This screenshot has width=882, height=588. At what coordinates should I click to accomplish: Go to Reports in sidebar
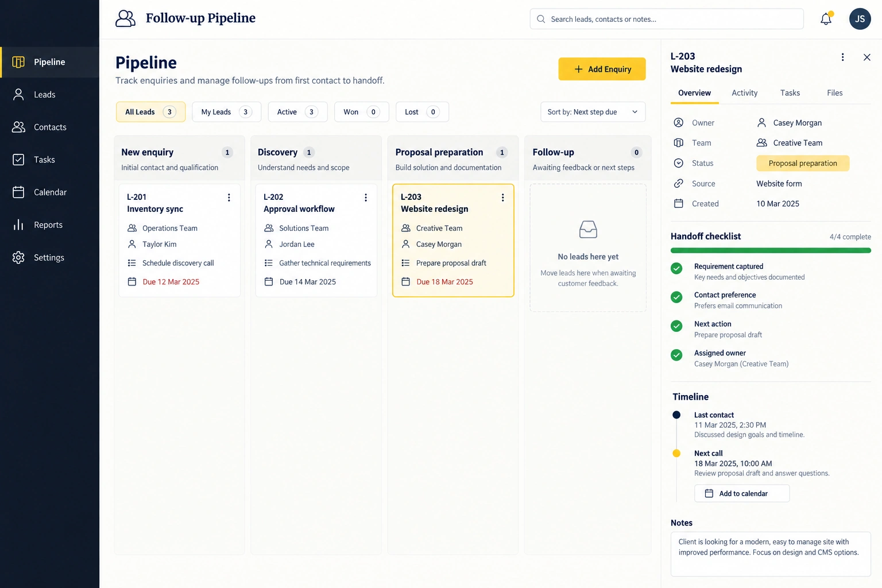[49, 225]
